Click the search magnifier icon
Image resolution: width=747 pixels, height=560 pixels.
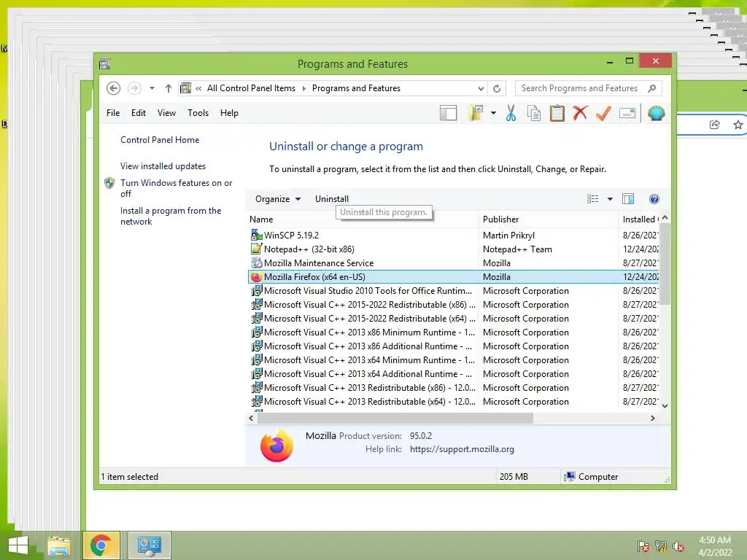coord(651,88)
